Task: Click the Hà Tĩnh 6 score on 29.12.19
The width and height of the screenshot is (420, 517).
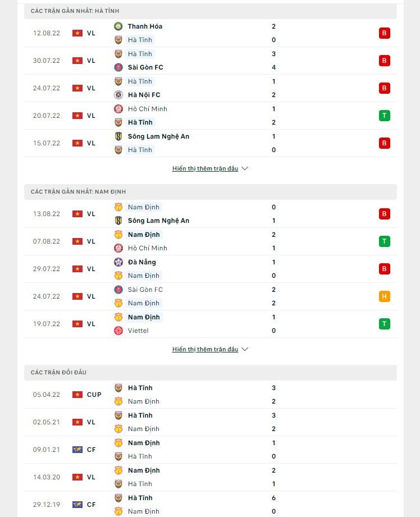Action: 273,498
